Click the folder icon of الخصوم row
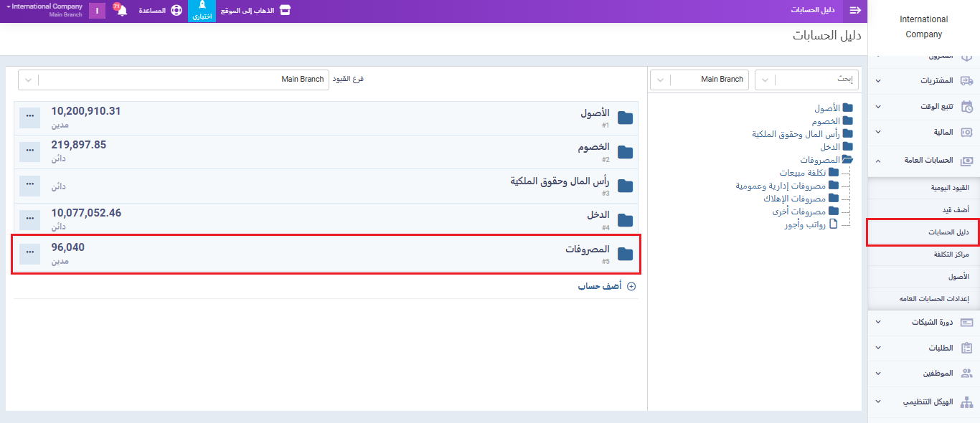Screen dimensions: 980x423 (625, 152)
